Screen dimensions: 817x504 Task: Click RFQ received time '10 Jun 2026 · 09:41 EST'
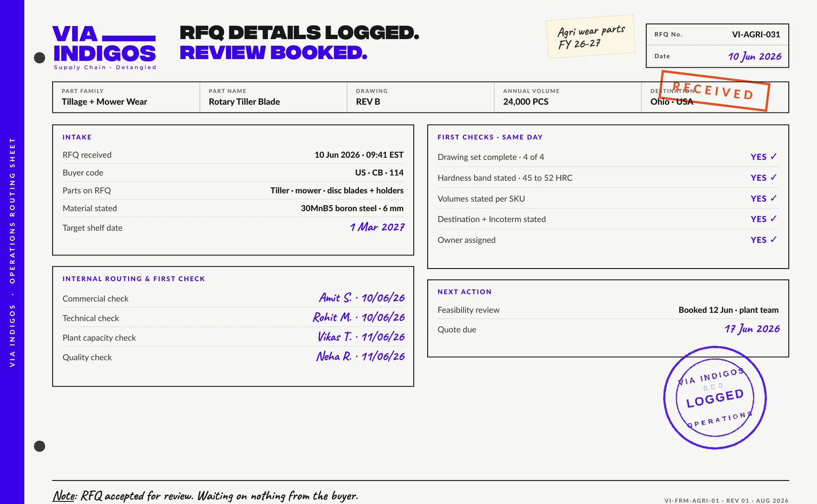click(359, 155)
